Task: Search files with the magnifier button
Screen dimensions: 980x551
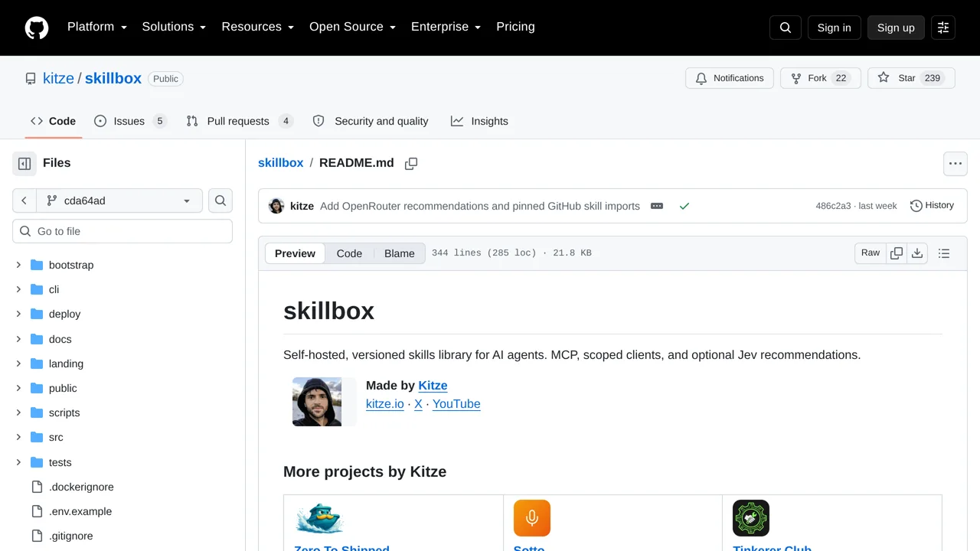Action: [220, 201]
